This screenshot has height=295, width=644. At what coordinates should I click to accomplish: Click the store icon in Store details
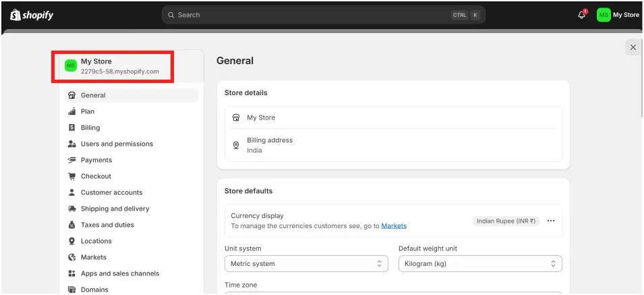tap(236, 117)
